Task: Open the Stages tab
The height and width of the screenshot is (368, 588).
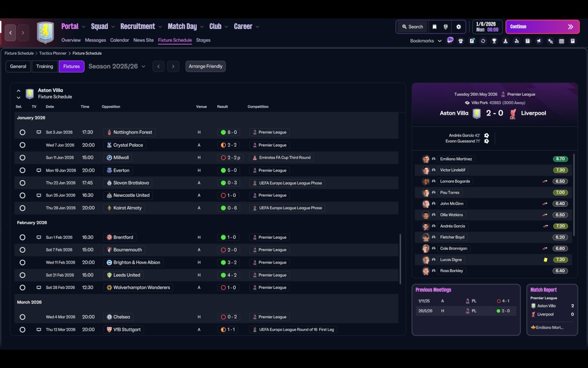Action: pos(203,40)
